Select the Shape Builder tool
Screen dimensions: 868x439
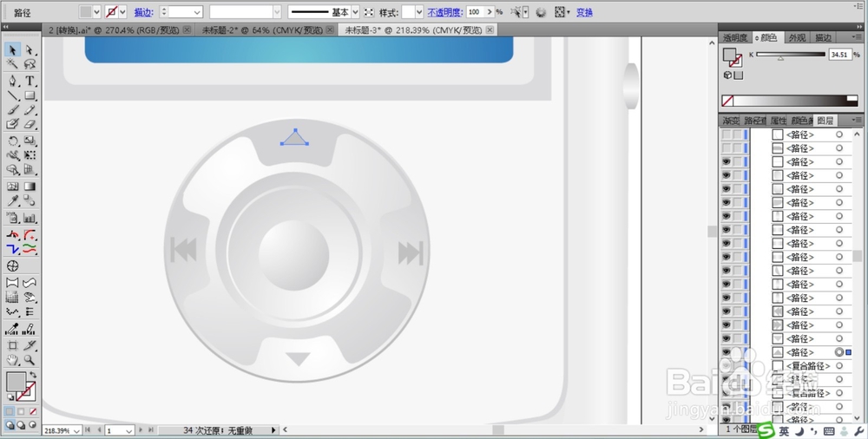(x=12, y=170)
